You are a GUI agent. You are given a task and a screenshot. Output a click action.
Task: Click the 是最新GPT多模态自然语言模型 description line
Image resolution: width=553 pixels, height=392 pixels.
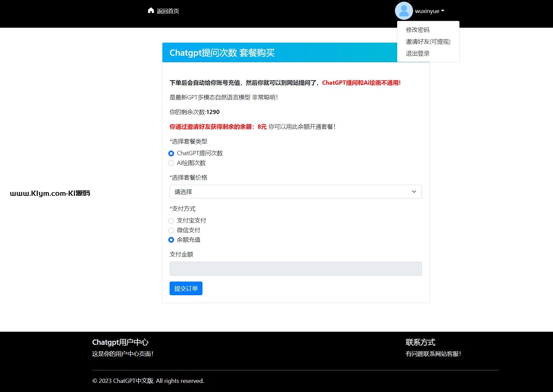pyautogui.click(x=224, y=97)
